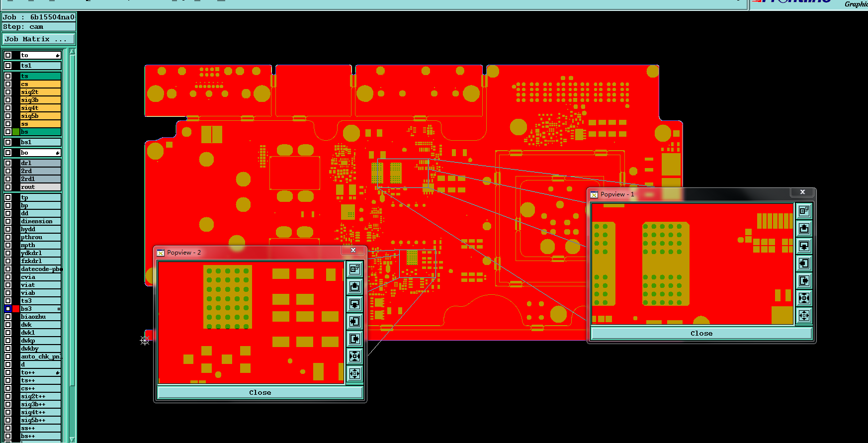Click layer list scrollbar down arrow

click(x=73, y=440)
